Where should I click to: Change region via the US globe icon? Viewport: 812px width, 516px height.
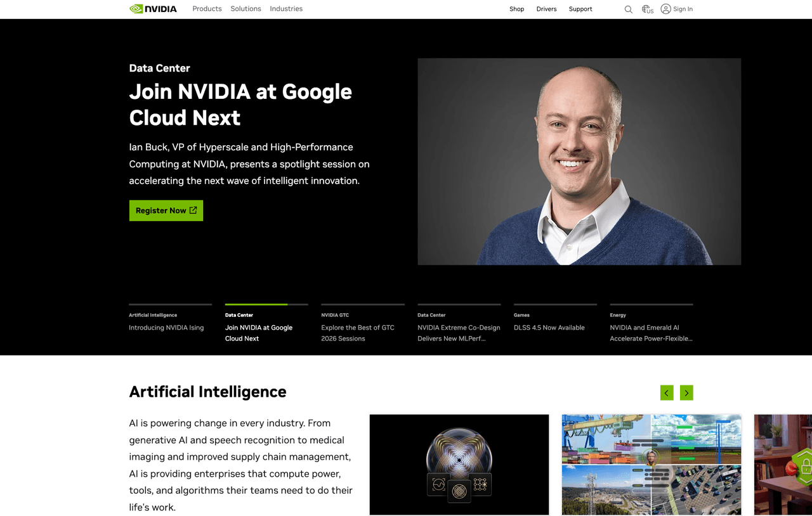tap(646, 9)
